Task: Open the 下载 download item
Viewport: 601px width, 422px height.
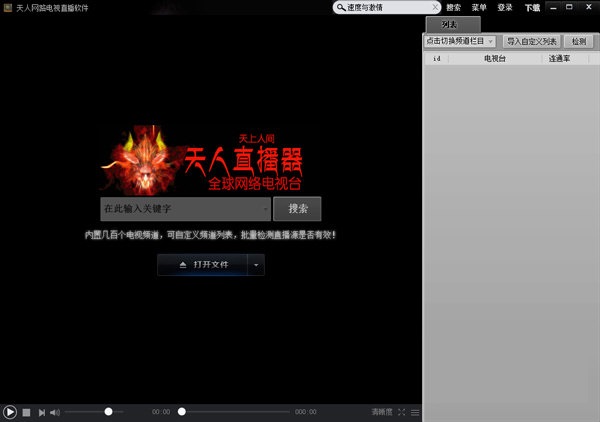Action: click(532, 8)
